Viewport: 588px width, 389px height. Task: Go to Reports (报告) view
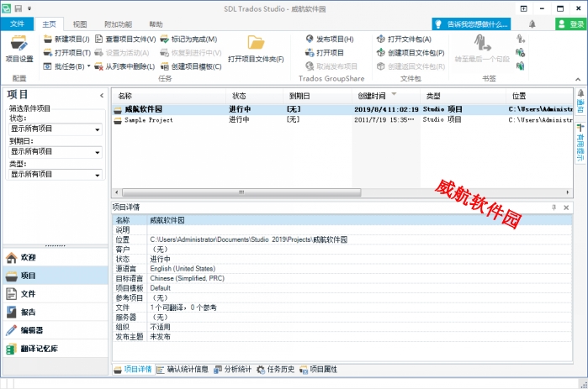(x=56, y=313)
